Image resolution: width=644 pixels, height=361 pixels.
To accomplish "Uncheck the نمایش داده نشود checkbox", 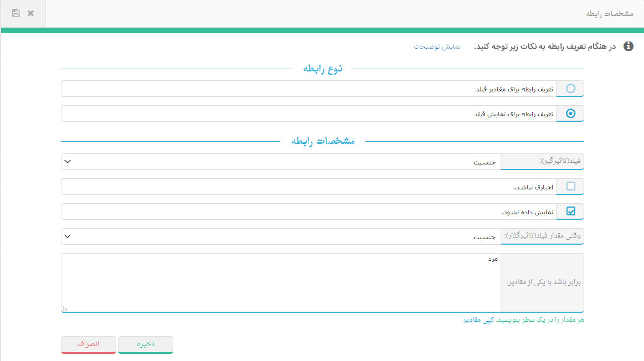I will (571, 211).
